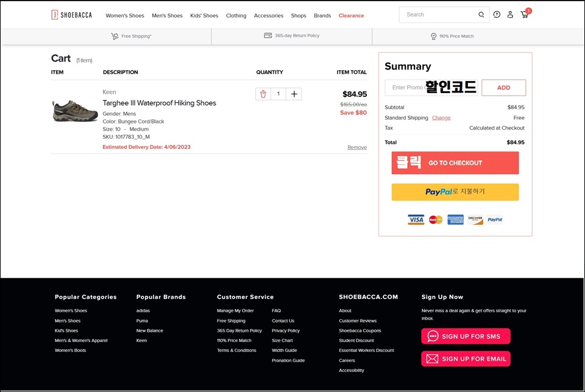Screen dimensions: 585x392
Task: Click the MasterCard icon
Action: pyautogui.click(x=436, y=220)
